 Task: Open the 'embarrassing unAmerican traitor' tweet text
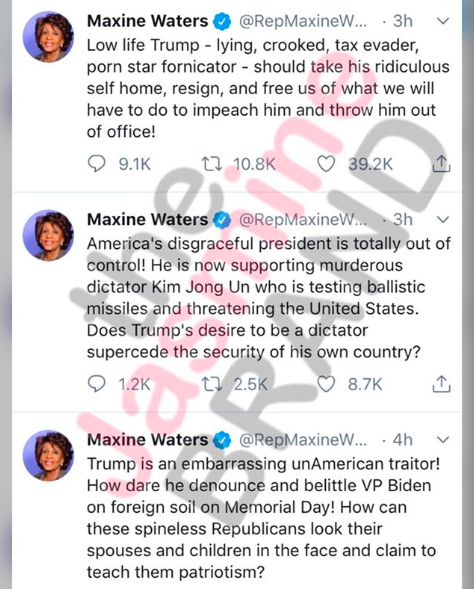pos(263,518)
